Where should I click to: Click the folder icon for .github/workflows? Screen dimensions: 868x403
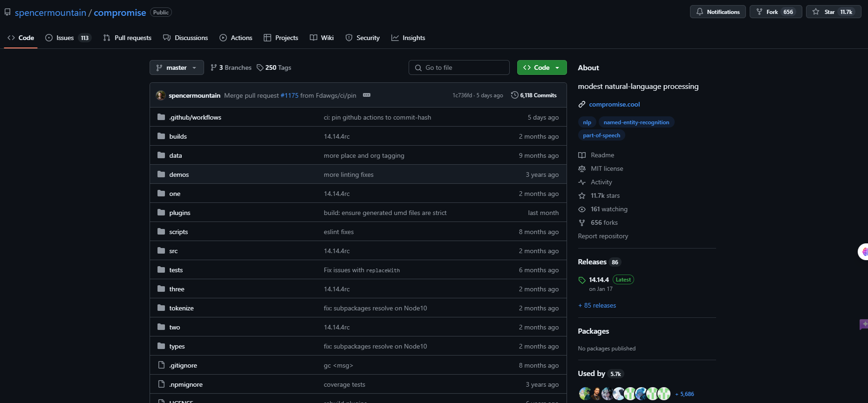(x=161, y=117)
